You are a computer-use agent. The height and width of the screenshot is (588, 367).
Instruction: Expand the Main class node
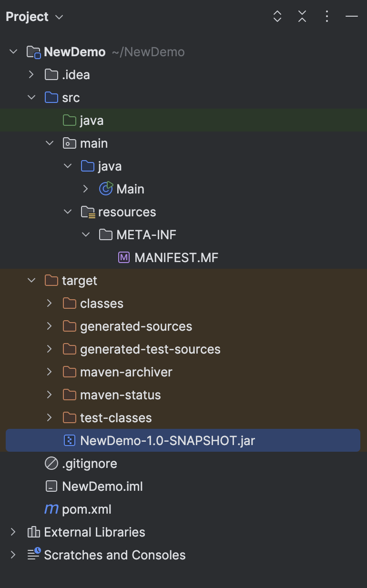(x=86, y=189)
